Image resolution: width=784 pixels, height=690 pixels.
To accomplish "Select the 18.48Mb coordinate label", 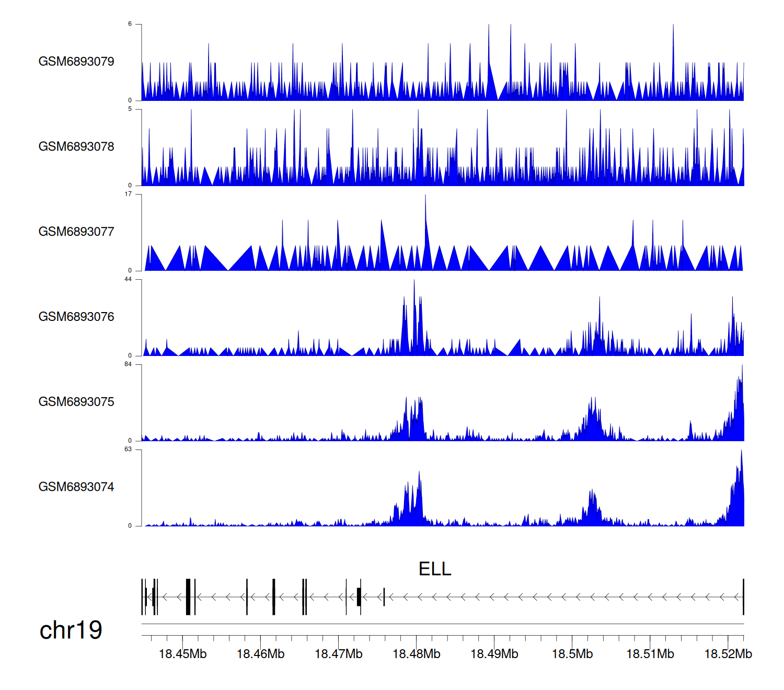I will 416,654.
